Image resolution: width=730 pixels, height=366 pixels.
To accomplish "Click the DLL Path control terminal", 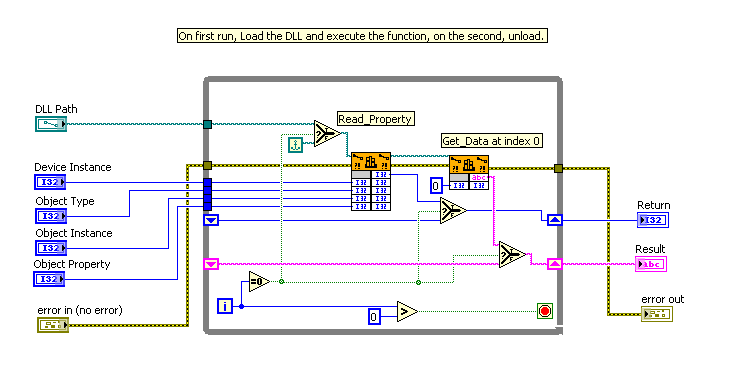I will coord(51,124).
